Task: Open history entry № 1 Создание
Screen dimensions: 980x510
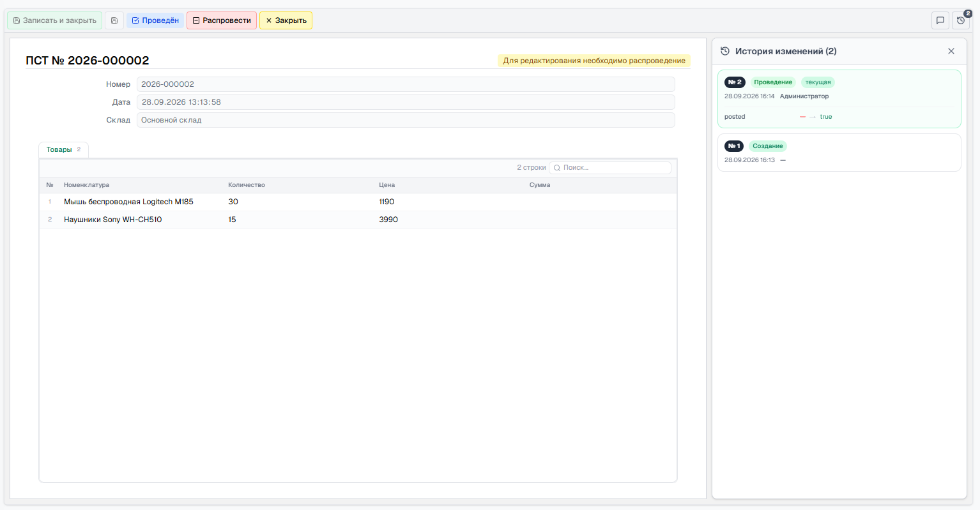Action: [x=839, y=153]
